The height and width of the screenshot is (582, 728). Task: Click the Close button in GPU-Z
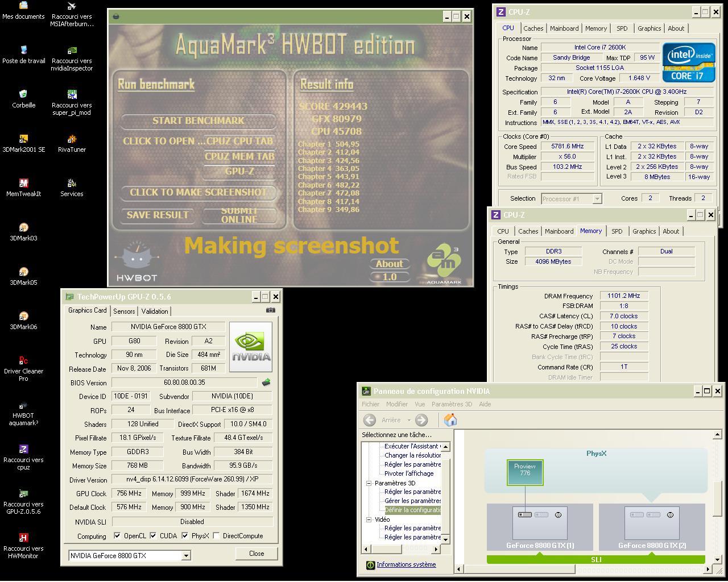257,554
